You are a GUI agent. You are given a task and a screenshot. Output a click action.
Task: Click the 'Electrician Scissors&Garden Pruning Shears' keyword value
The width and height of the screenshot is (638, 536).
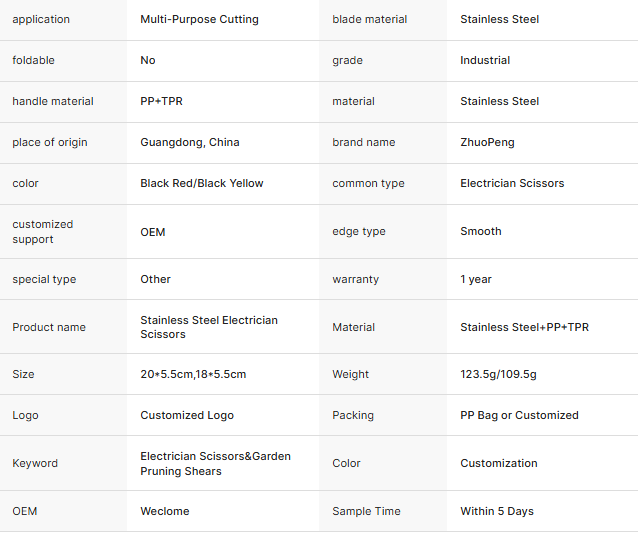[215, 463]
